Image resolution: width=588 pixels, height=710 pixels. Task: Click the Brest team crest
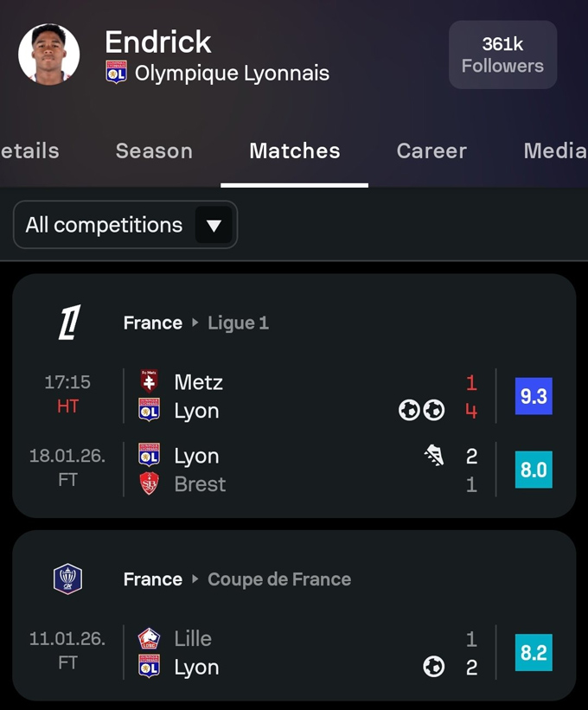coord(150,484)
